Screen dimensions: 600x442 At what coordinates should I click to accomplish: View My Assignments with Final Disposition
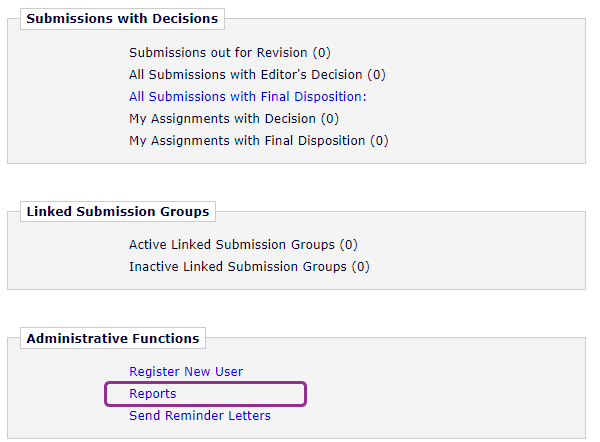tap(247, 141)
